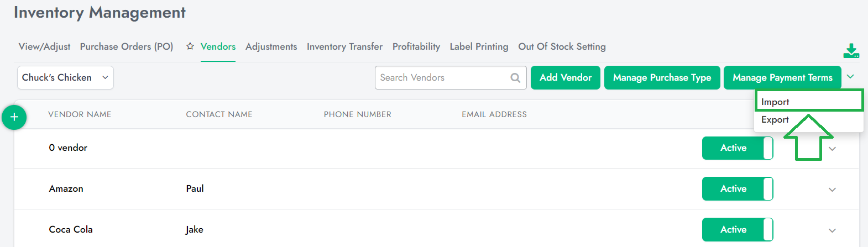Open the Inventory Transfer tab
The height and width of the screenshot is (247, 868).
tap(344, 47)
